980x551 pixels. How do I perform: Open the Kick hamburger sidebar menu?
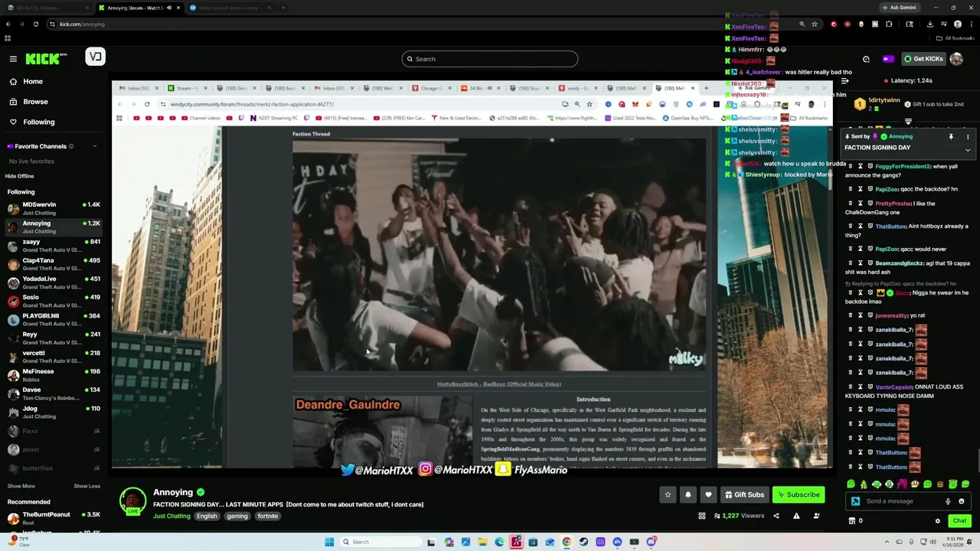(x=13, y=59)
